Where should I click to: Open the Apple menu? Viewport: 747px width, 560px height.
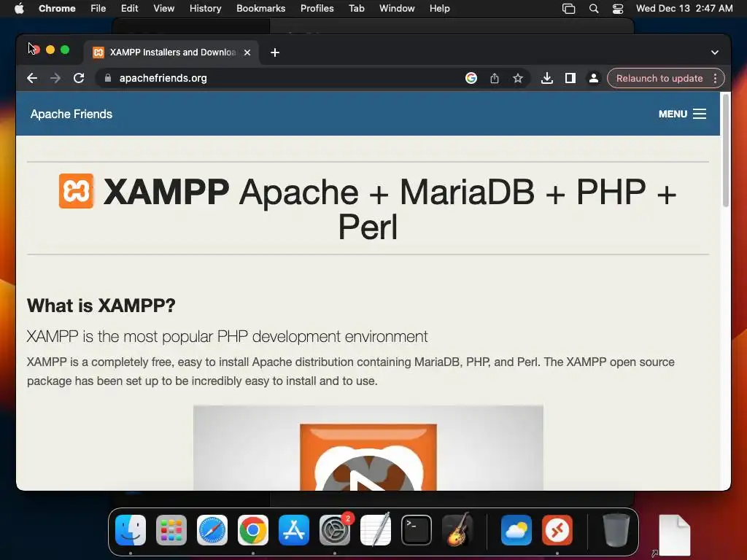19,9
